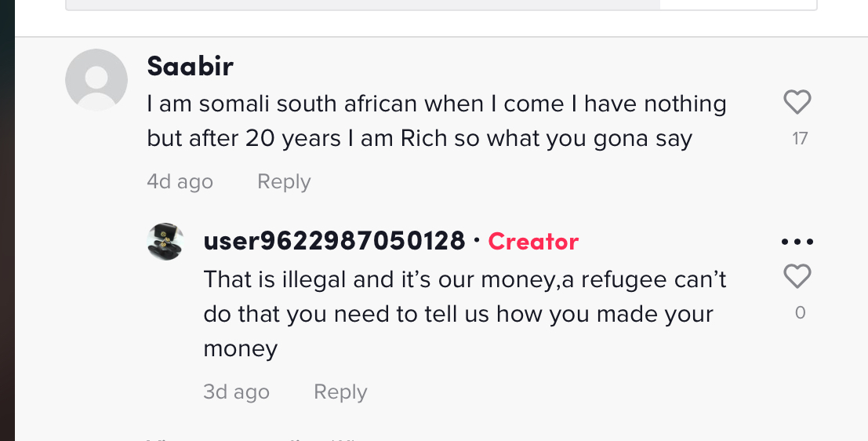Like the Creator's reply with the heart
This screenshot has width=868, height=441.
797,276
